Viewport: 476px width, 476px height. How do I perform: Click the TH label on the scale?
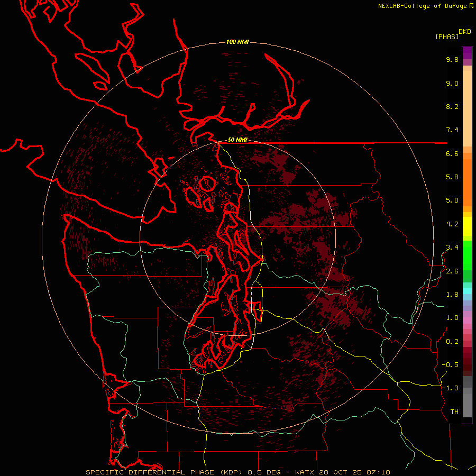coord(454,412)
